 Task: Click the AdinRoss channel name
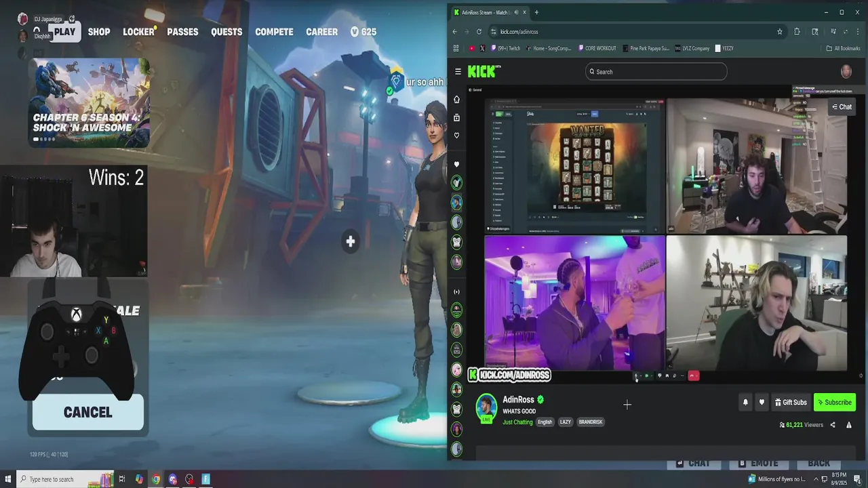pos(518,400)
